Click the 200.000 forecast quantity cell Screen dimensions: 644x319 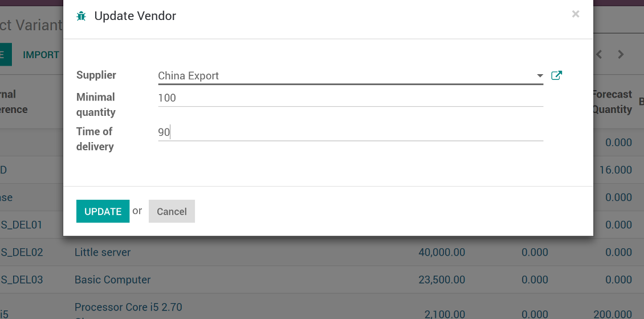612,314
